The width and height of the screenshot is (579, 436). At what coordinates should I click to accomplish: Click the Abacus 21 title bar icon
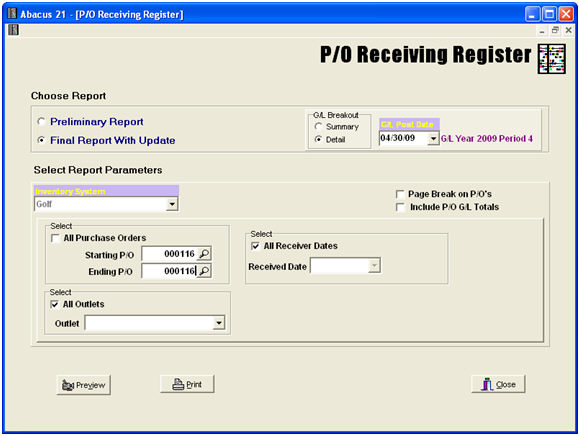tap(12, 14)
